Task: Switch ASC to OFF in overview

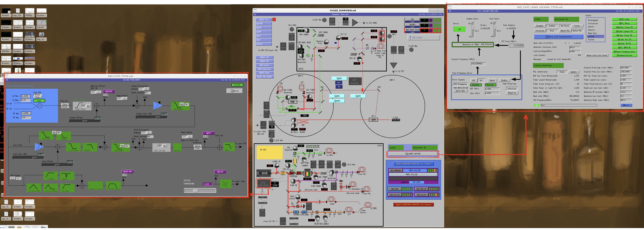Action: pyautogui.click(x=339, y=83)
